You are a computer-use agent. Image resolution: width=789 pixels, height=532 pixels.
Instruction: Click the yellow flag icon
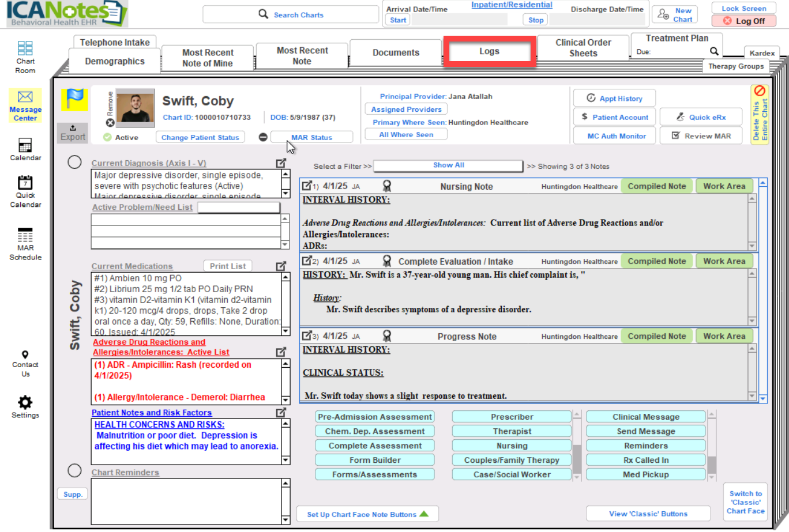click(x=74, y=100)
